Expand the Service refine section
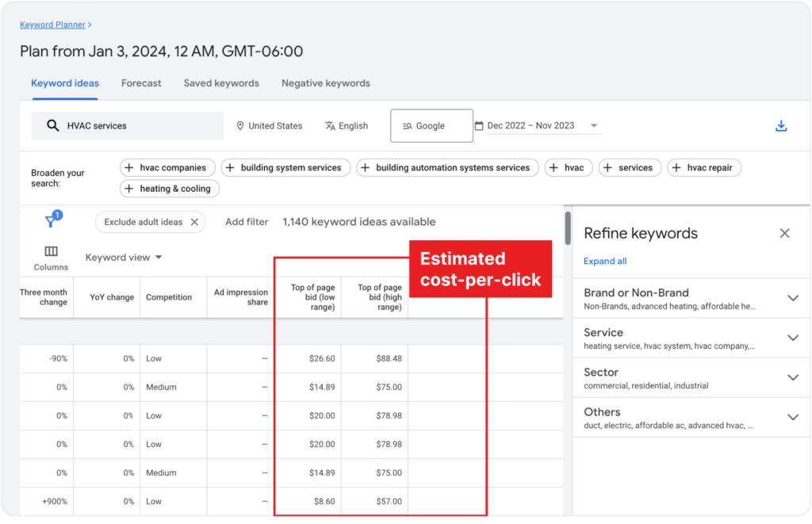The height and width of the screenshot is (524, 812). [793, 338]
